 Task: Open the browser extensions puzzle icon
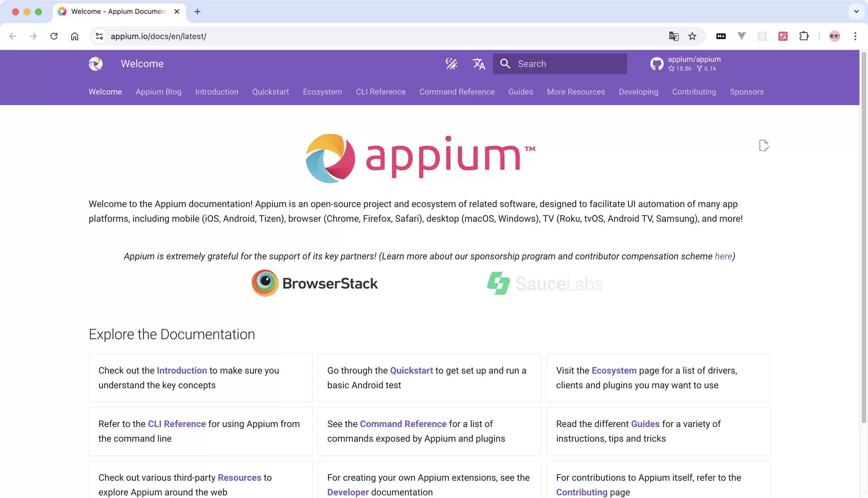click(x=804, y=36)
